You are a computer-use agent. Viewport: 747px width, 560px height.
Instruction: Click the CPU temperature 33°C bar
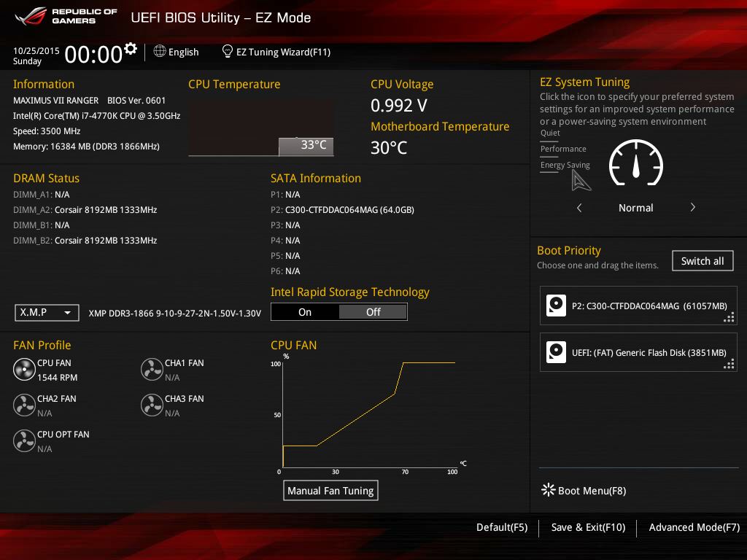[306, 147]
